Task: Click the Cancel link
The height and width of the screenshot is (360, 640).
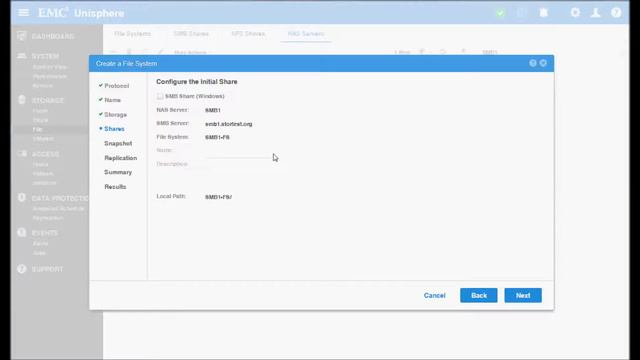Action: pos(434,296)
